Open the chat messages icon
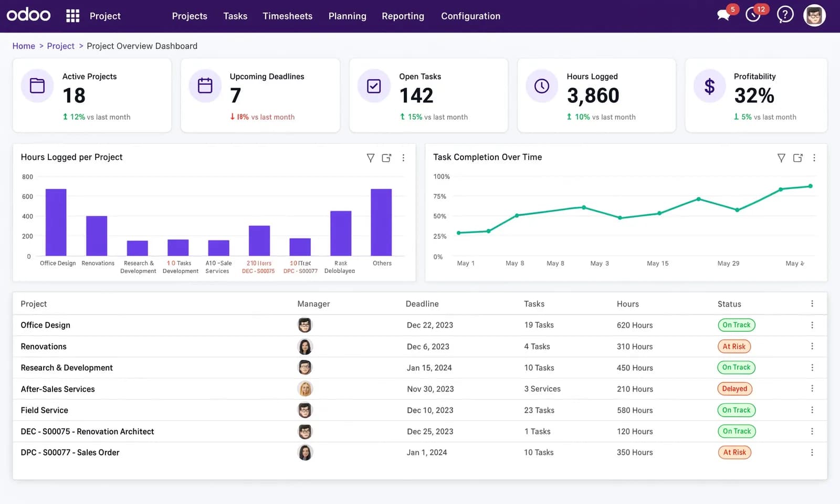 (x=724, y=15)
